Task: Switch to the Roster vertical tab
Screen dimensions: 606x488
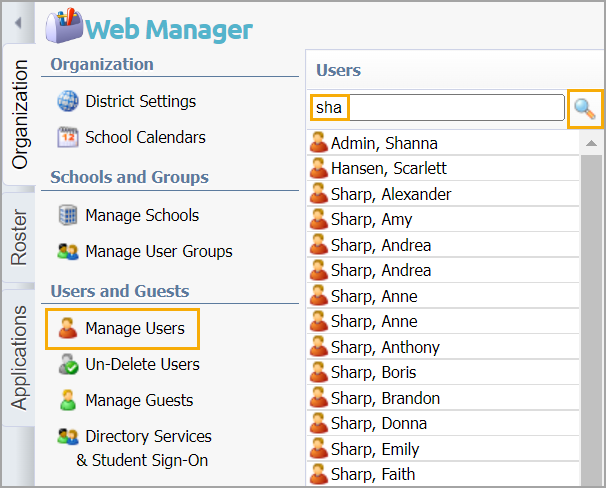Action: pyautogui.click(x=19, y=237)
